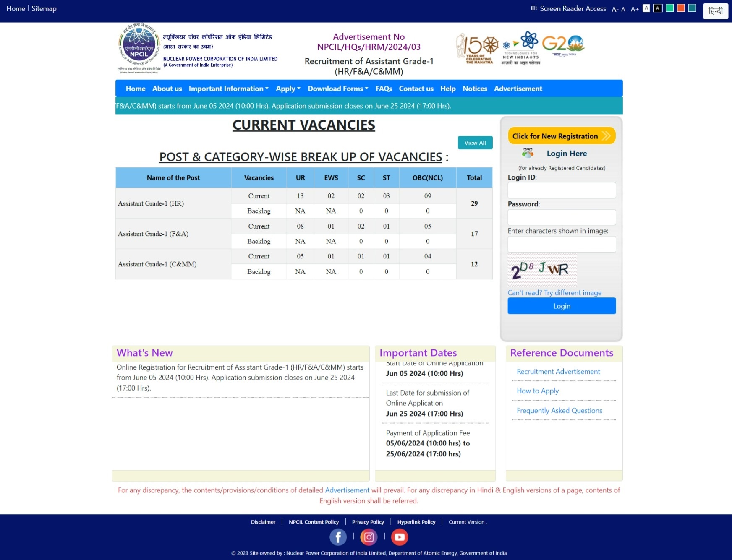Open the Sitemap link
The width and height of the screenshot is (732, 560).
44,8
